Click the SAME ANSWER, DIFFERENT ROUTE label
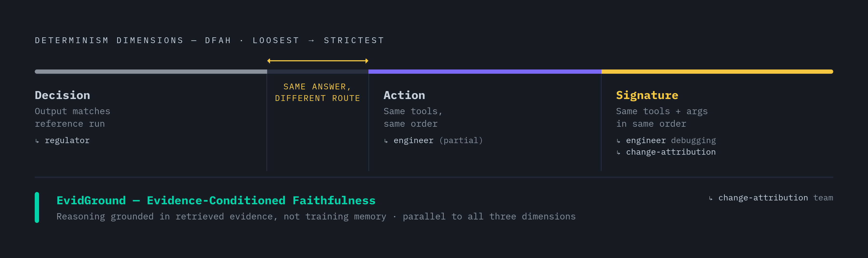868x258 pixels. 318,93
